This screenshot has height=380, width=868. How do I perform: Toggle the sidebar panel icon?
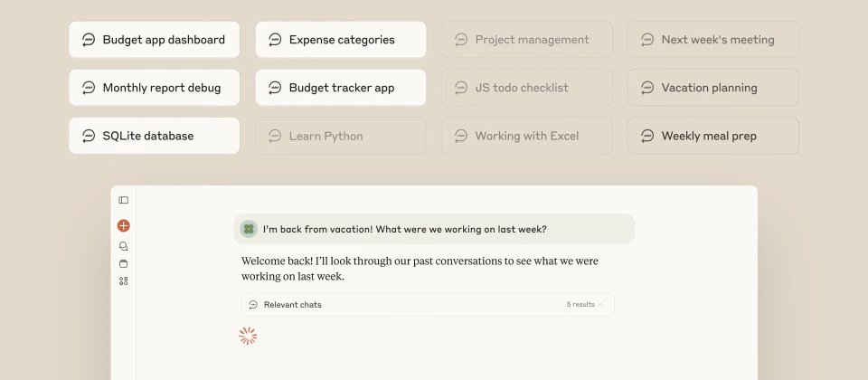point(124,200)
